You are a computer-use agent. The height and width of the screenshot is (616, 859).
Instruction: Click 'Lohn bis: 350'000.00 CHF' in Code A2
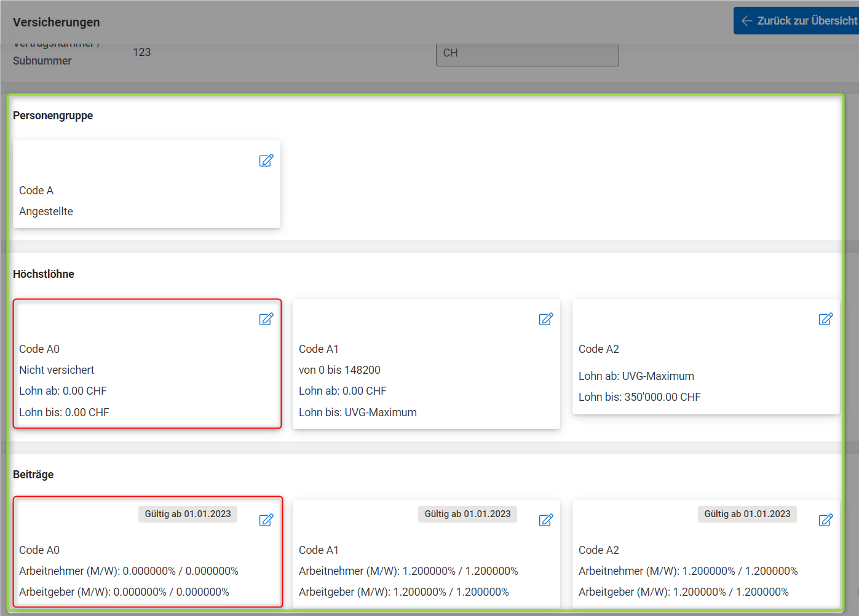point(639,397)
